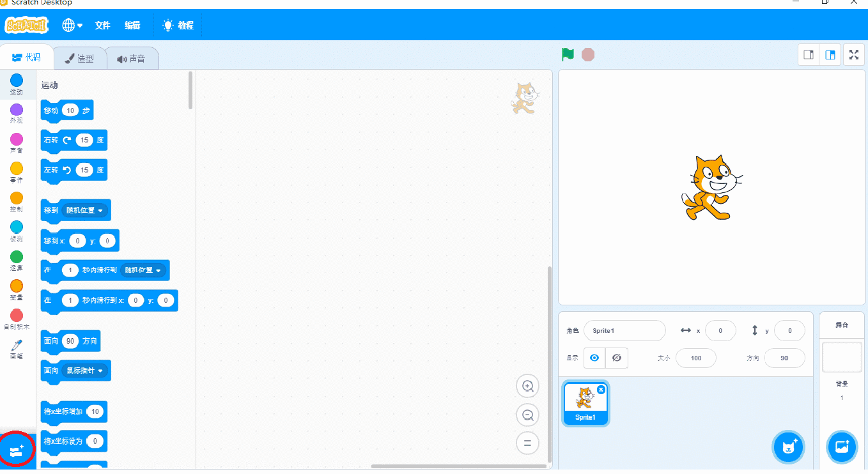Select the 侦测 block category
The height and width of the screenshot is (474, 868).
click(17, 231)
